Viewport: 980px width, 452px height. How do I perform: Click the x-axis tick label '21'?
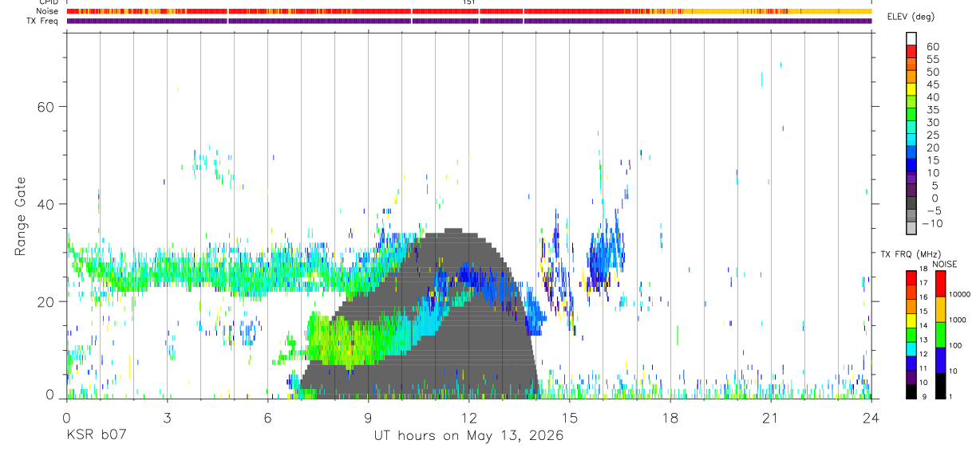point(770,417)
